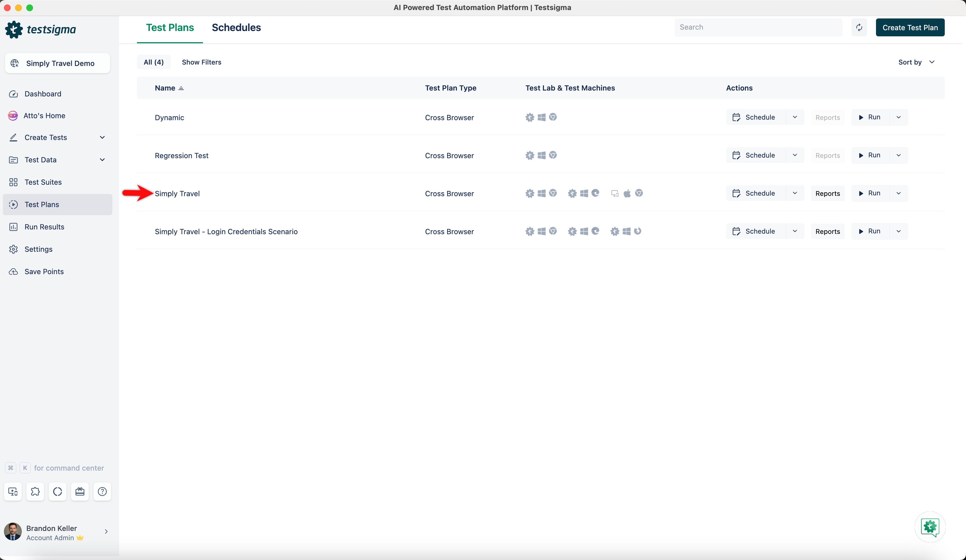Click Show Filters
966x560 pixels.
coord(201,62)
